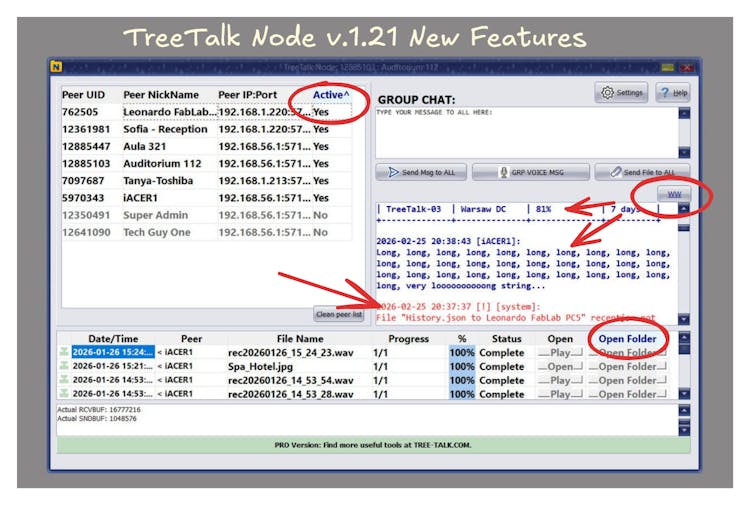
Task: Select peer Sofia - Reception in list
Action: tap(165, 129)
